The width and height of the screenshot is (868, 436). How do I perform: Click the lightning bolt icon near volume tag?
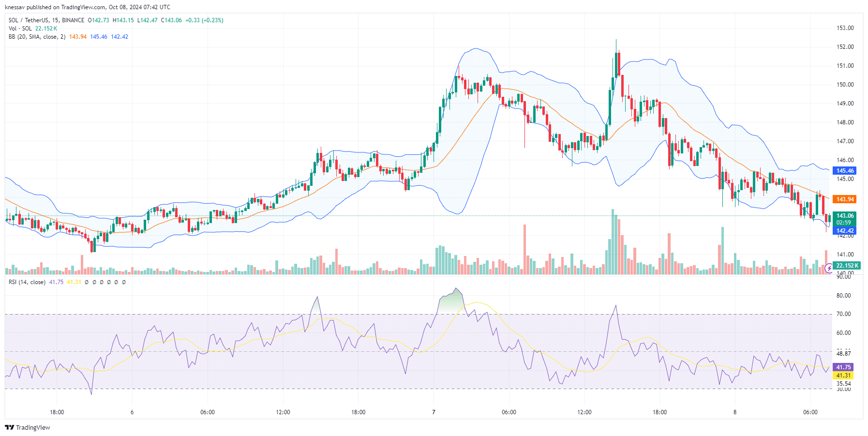point(829,268)
